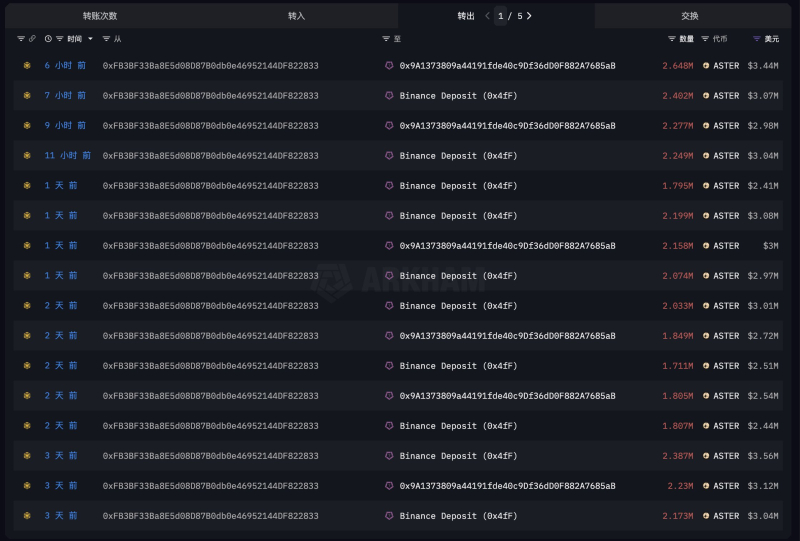
Task: Click the entity icon of the 7 小时前 Binance Deposit
Action: pos(389,96)
